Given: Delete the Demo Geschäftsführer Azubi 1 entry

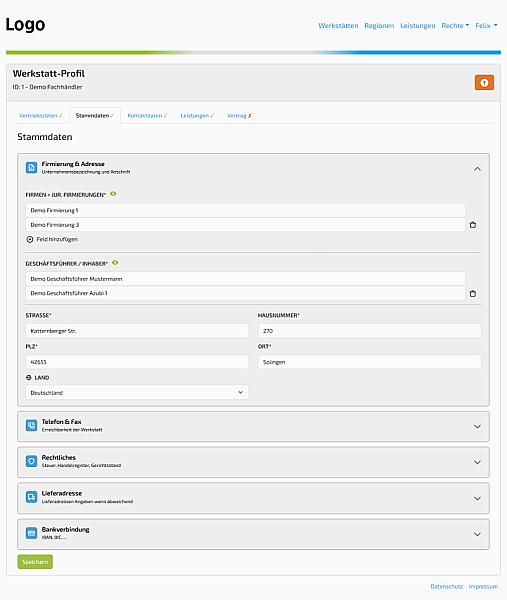Looking at the screenshot, I should tap(473, 293).
